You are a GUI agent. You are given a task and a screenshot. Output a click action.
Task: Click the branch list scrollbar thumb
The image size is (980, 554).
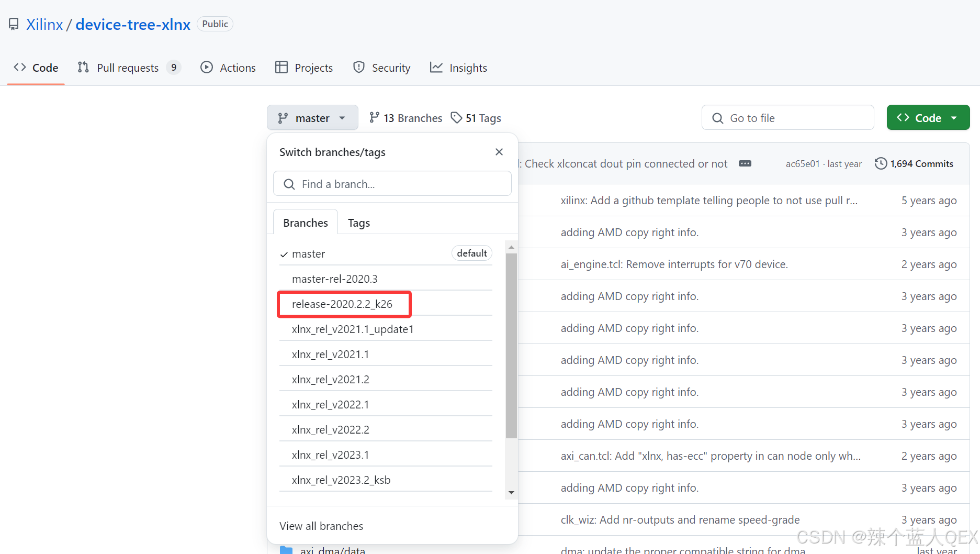511,346
